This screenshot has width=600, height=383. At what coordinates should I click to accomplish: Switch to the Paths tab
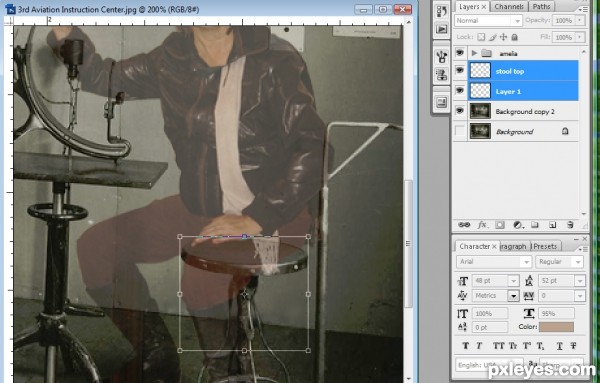(541, 7)
